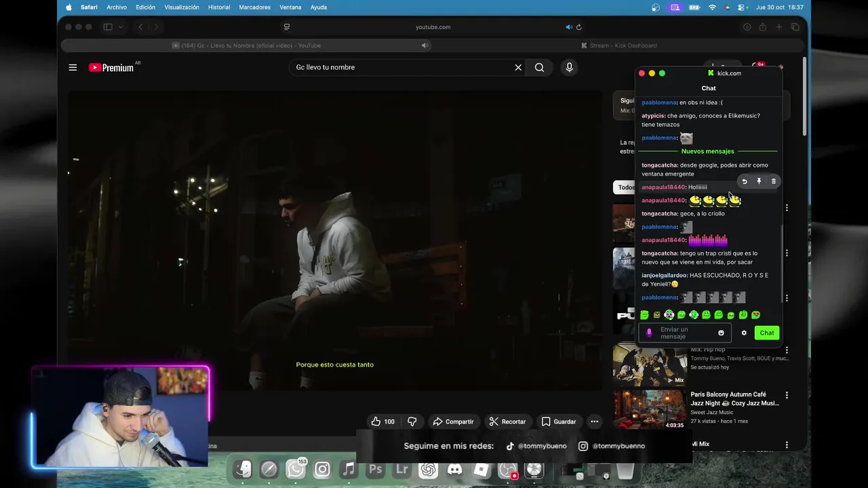868x488 pixels.
Task: Mute audio of the YouTube tab
Action: coord(425,45)
